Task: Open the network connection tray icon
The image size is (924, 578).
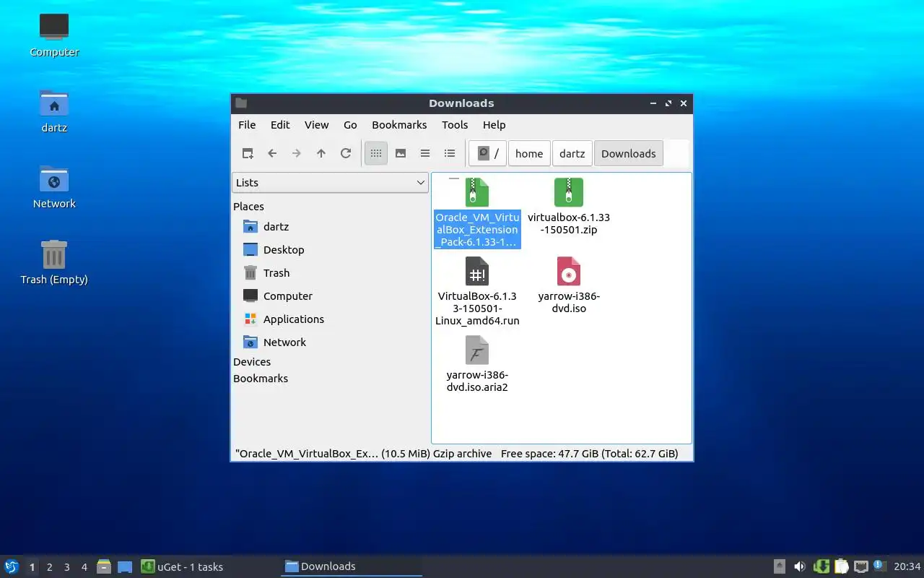Action: pos(860,566)
